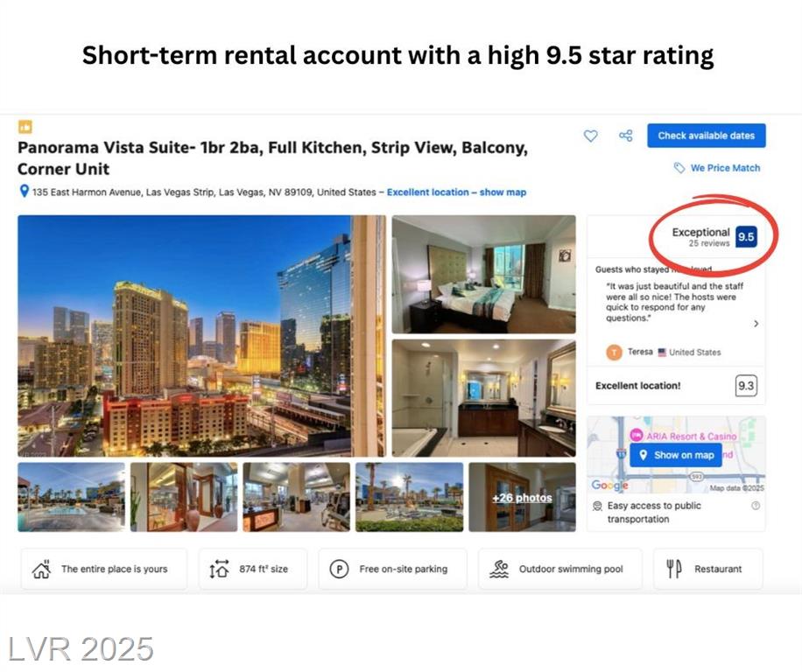Open Show on map button

tap(676, 455)
